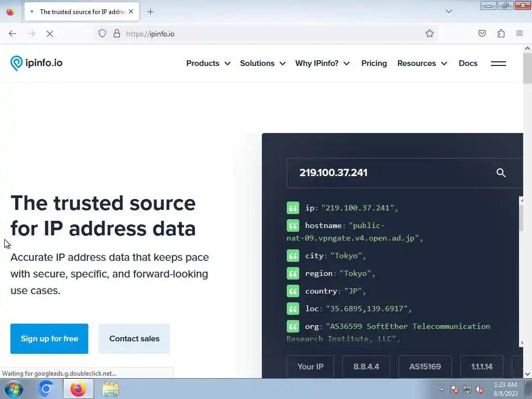Select the Your IP sample button

(311, 366)
